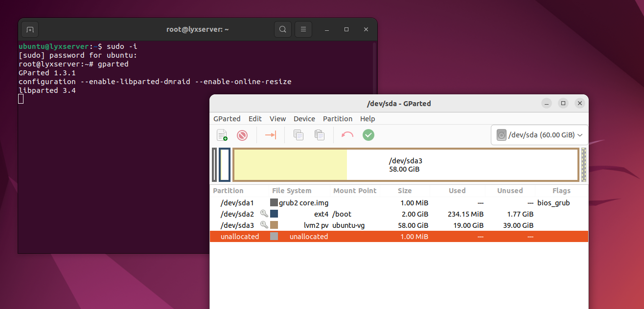Click the Copy partition toolbar icon

[x=299, y=135]
